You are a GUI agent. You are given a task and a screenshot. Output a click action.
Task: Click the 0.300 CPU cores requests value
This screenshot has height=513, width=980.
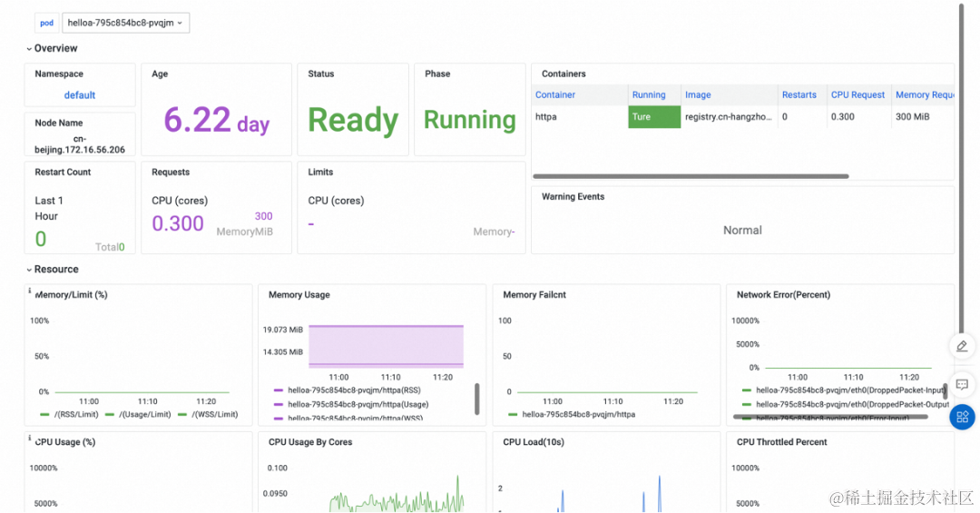[178, 224]
